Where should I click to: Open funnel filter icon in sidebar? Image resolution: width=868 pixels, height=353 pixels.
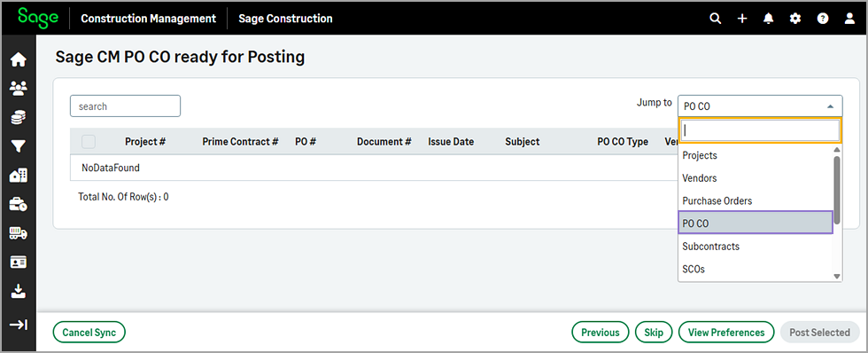tap(19, 145)
